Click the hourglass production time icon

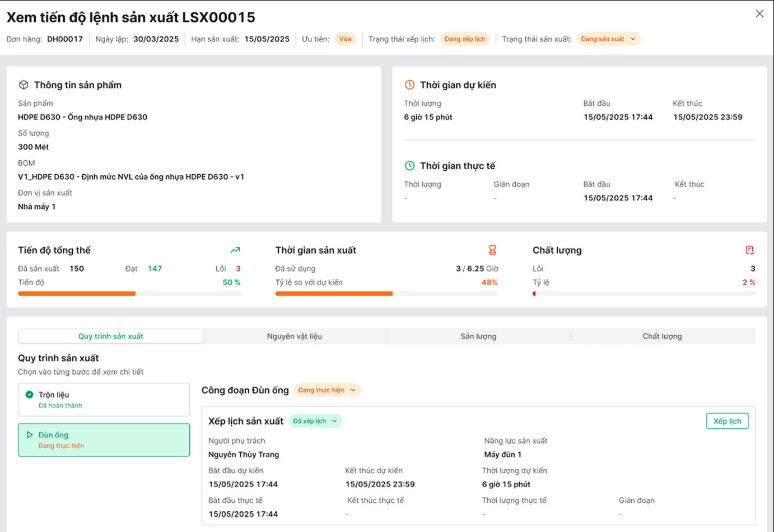point(492,250)
